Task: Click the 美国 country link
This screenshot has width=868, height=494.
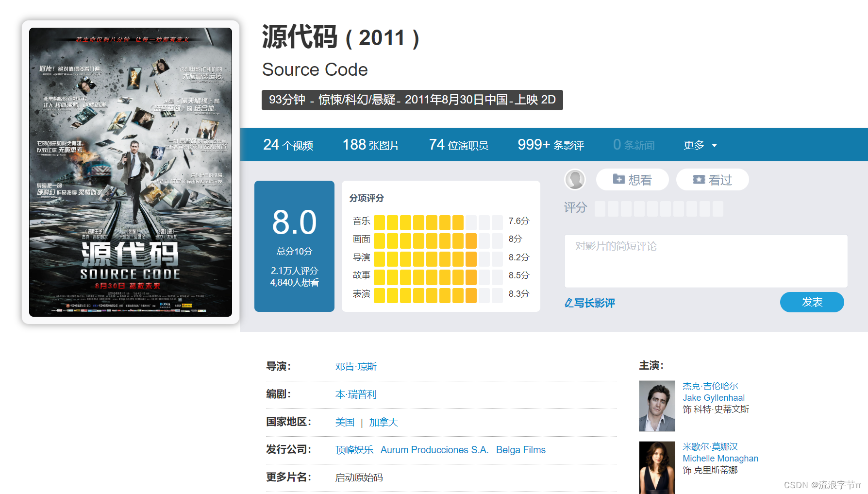Action: coord(345,422)
